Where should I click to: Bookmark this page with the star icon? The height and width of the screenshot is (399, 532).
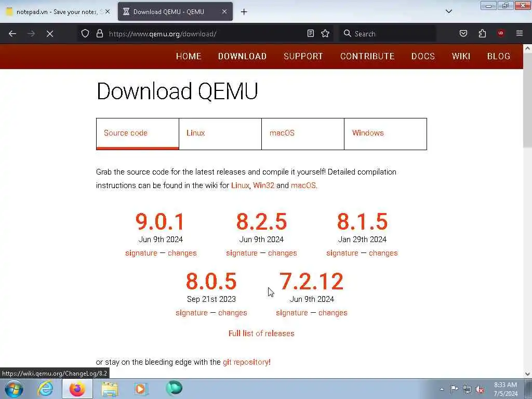325,33
